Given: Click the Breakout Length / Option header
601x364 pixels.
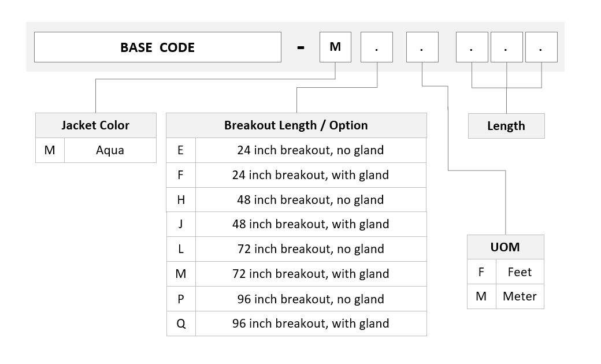Looking at the screenshot, I should point(296,125).
